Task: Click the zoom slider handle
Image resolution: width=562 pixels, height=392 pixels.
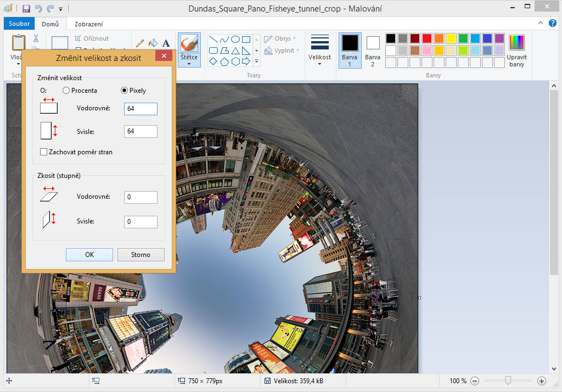Action: pos(508,380)
